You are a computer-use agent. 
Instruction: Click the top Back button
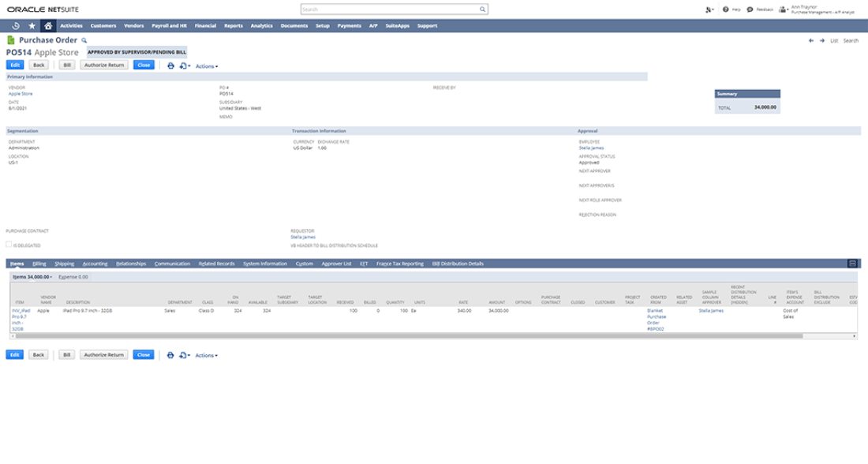39,65
